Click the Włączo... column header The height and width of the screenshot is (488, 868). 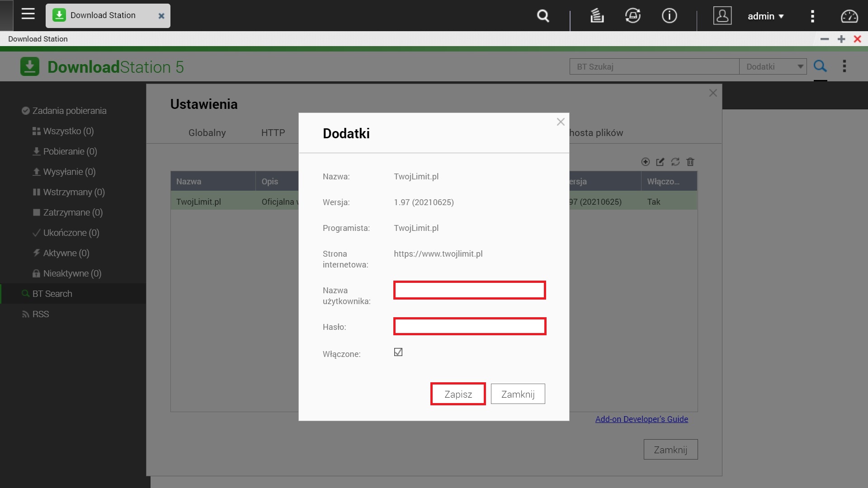(669, 181)
